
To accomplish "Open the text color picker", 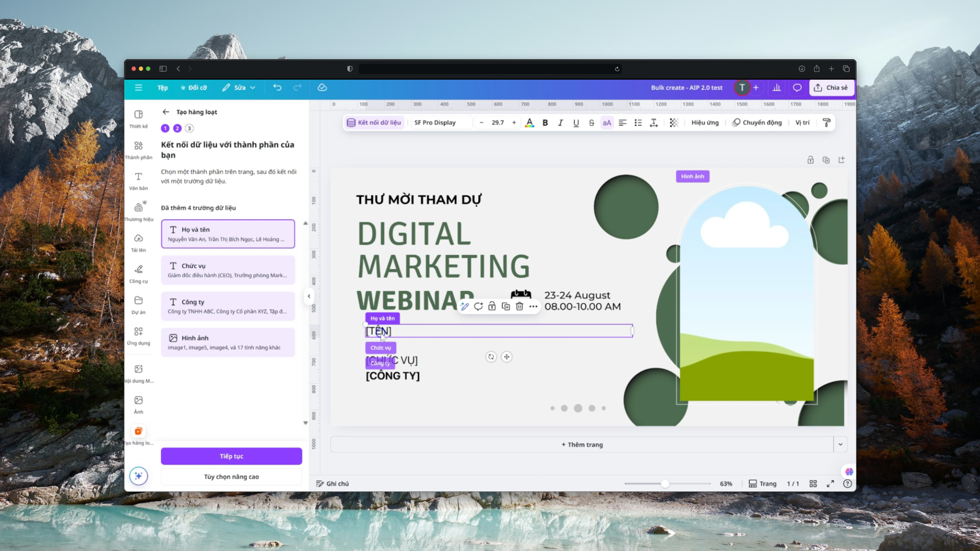I will tap(529, 122).
